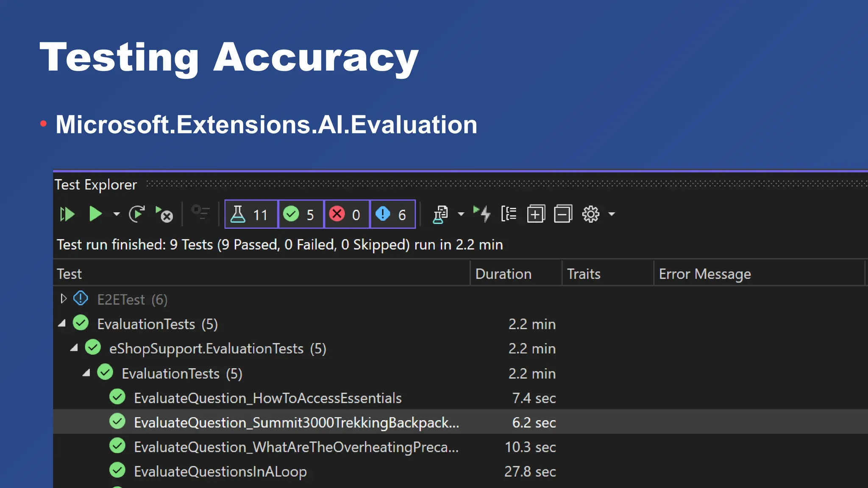Click the green Run tests play button

(x=95, y=214)
